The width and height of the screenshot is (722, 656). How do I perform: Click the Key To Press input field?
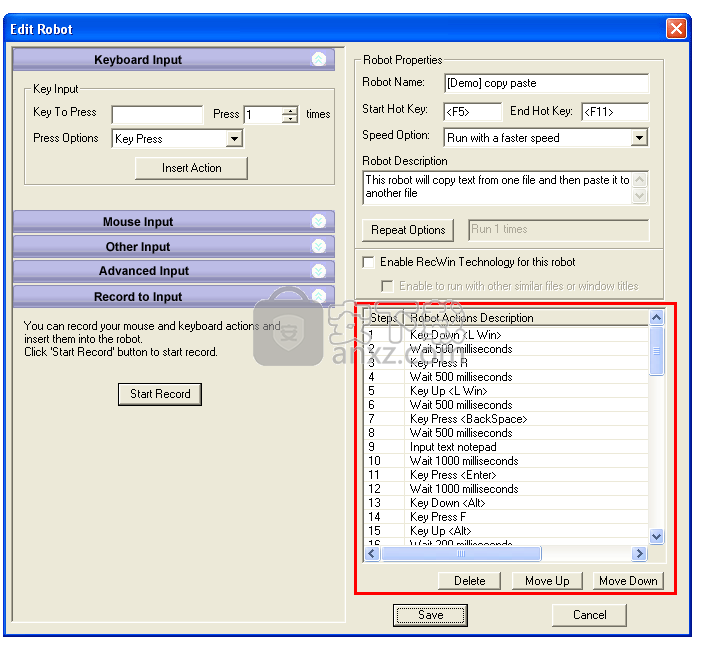[x=157, y=115]
